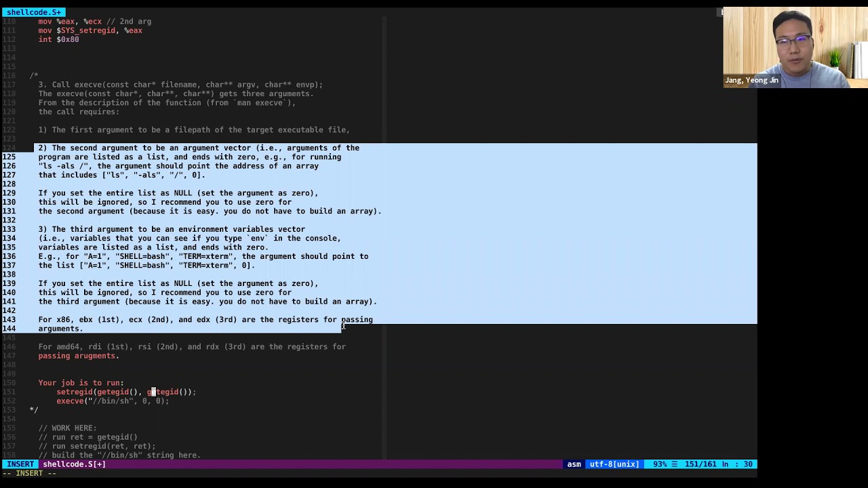
Task: Click 'For amd64, rdi (1st), rsi (2nd)' line
Action: point(192,346)
